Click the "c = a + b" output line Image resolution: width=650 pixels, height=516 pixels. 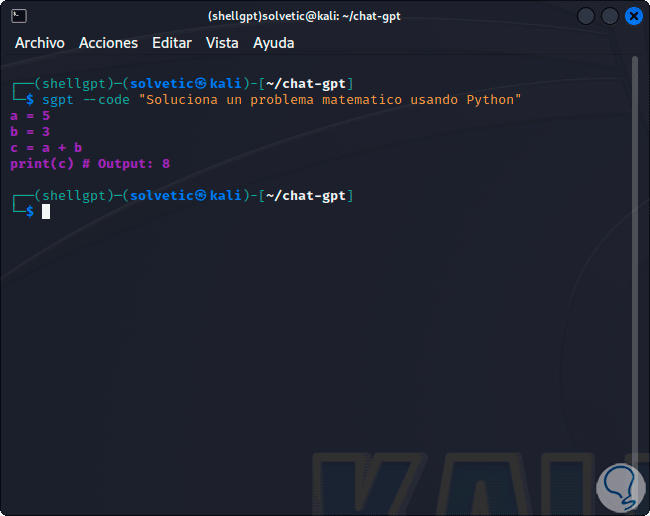point(46,147)
